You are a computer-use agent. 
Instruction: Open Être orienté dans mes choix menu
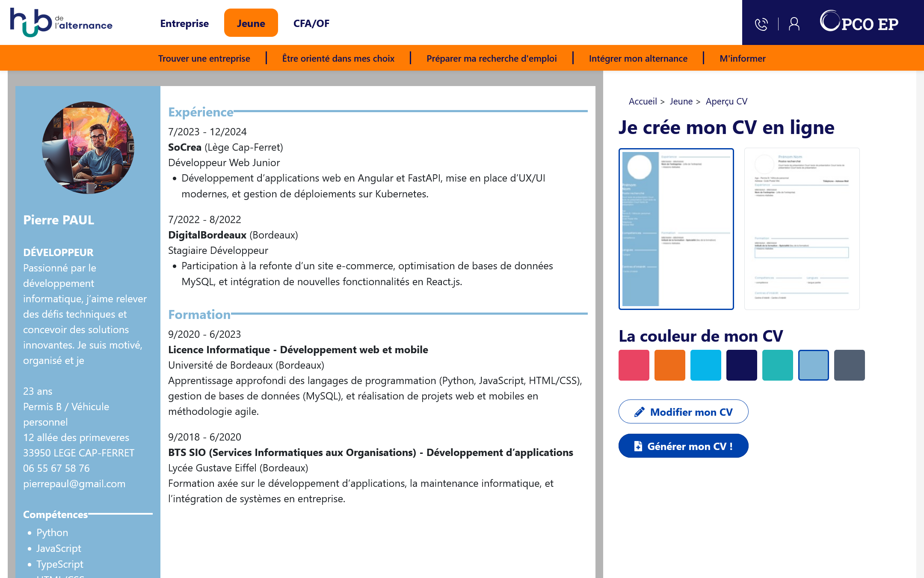tap(338, 58)
